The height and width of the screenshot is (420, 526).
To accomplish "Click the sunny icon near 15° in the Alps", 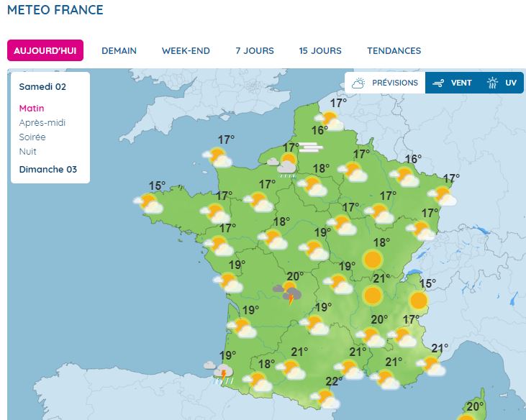I will click(418, 300).
